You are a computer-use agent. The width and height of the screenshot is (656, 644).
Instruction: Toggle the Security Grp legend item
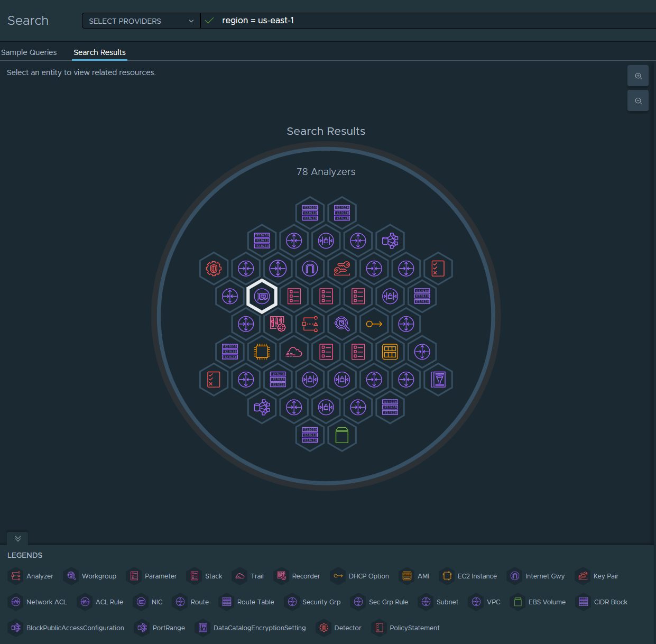coord(313,602)
